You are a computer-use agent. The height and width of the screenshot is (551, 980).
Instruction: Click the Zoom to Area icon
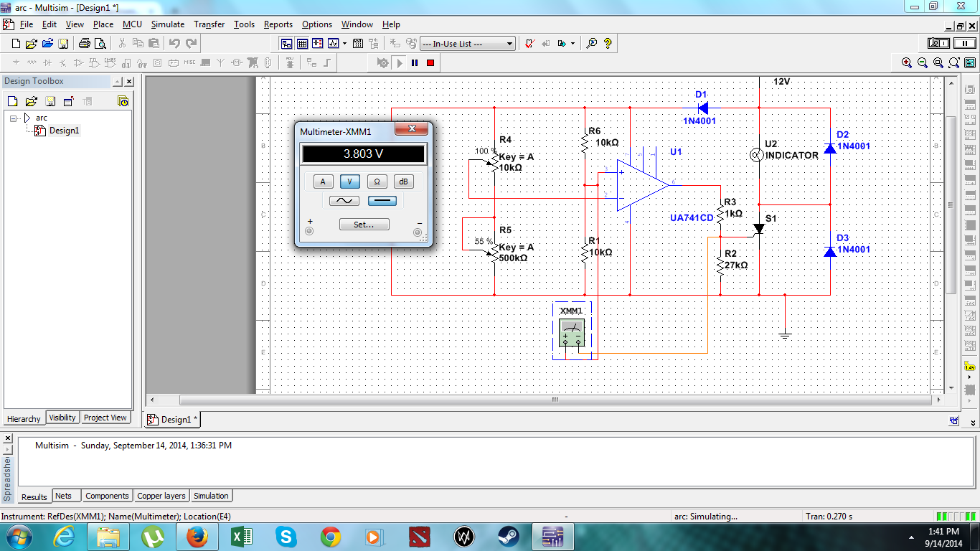pos(938,63)
